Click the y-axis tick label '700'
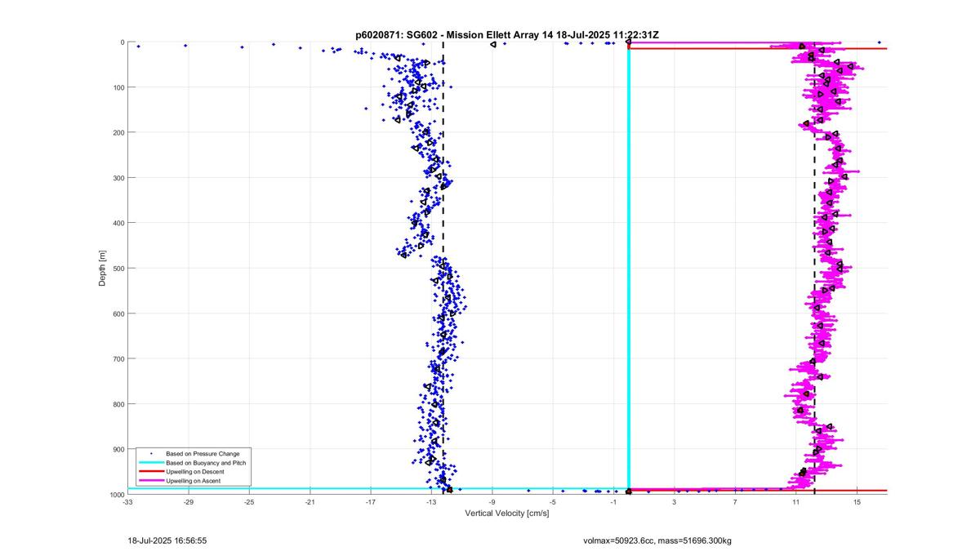Screen dimensions: 980x556 [x=118, y=358]
